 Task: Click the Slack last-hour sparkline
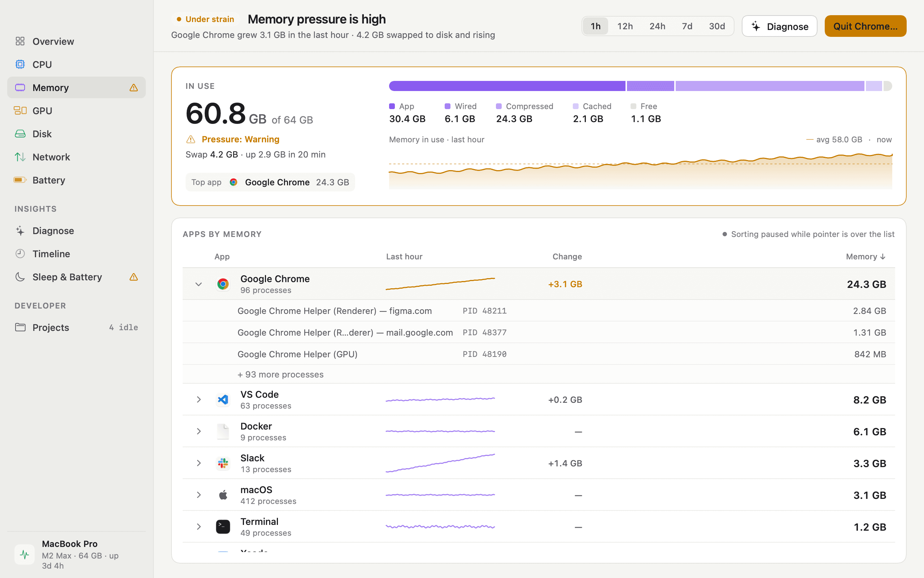(440, 463)
